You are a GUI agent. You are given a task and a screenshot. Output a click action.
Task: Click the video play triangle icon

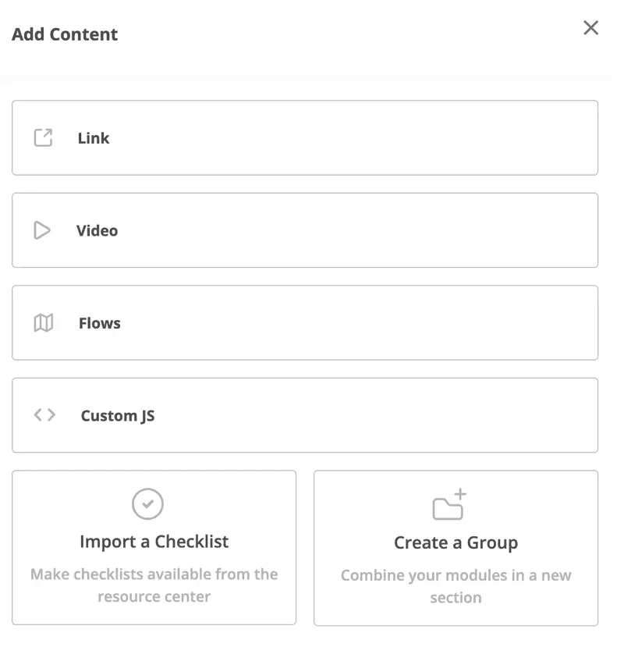click(x=42, y=230)
